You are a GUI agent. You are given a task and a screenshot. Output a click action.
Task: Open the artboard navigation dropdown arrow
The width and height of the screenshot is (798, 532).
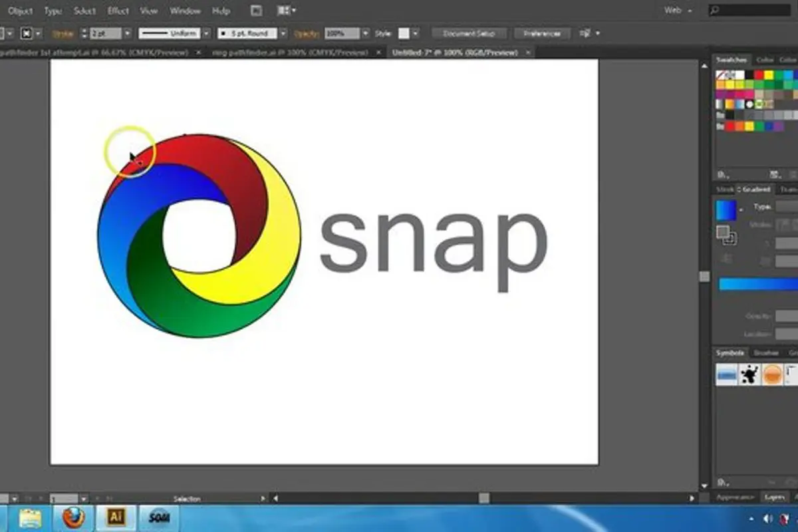(x=83, y=498)
